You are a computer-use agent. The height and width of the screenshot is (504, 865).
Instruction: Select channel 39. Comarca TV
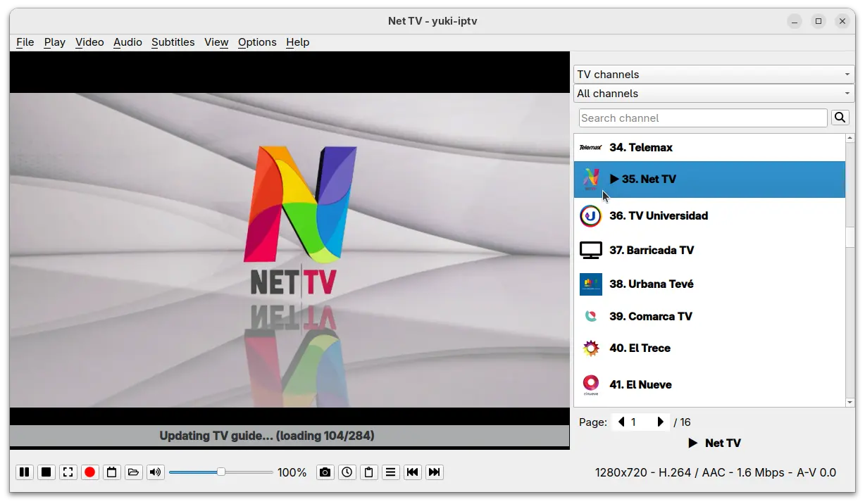(x=709, y=316)
